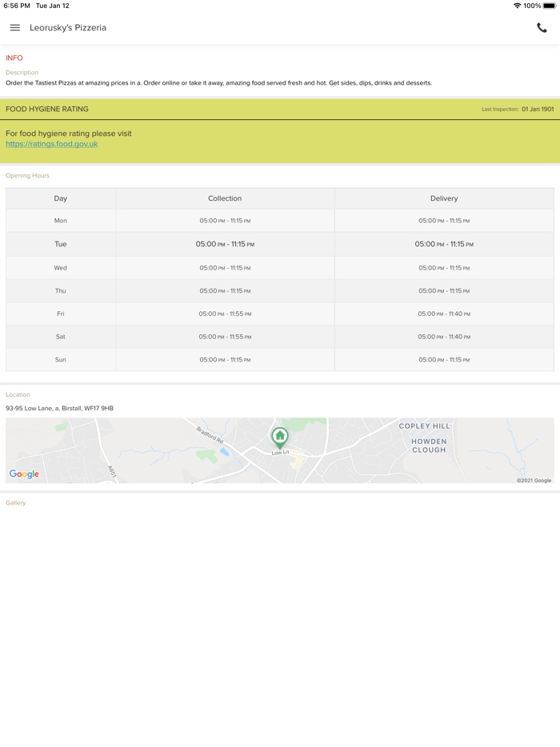The width and height of the screenshot is (560, 747).
Task: Click the Day column header
Action: point(61,198)
